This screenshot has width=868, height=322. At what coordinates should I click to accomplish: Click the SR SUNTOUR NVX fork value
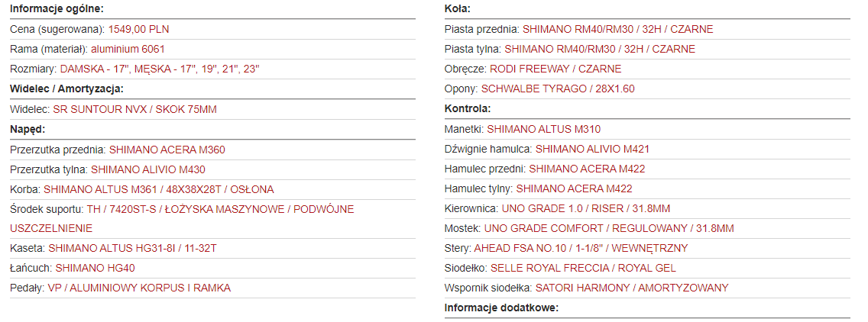tap(134, 109)
